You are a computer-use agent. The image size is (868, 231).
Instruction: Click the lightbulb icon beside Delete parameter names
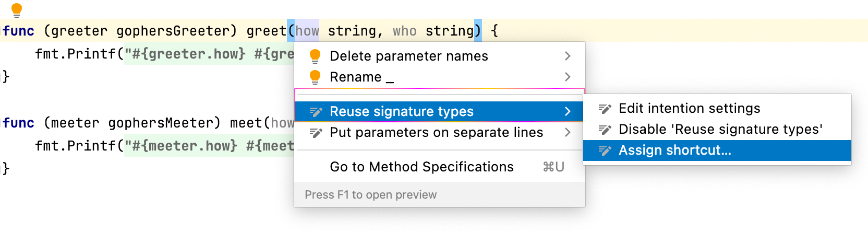(x=315, y=56)
